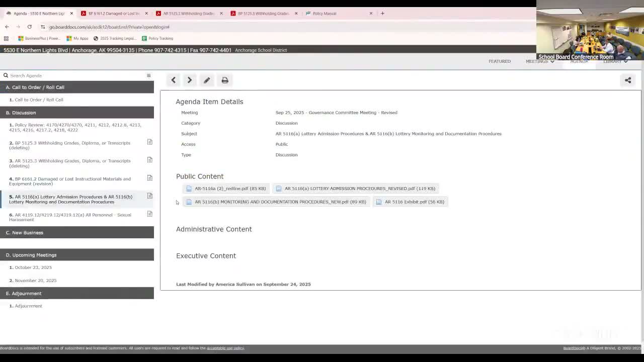
Task: Print the agenda item using the printer icon
Action: click(225, 80)
